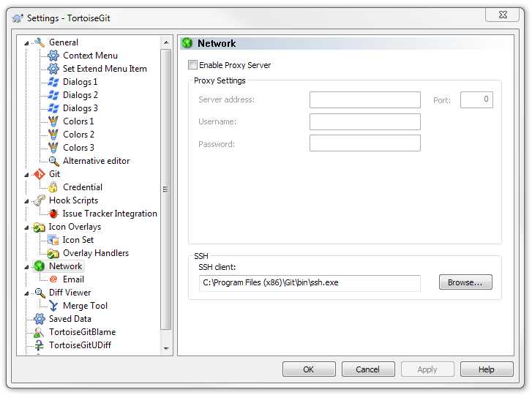Select the "Colors 3" tree row
This screenshot has height=395, width=532.
[78, 148]
